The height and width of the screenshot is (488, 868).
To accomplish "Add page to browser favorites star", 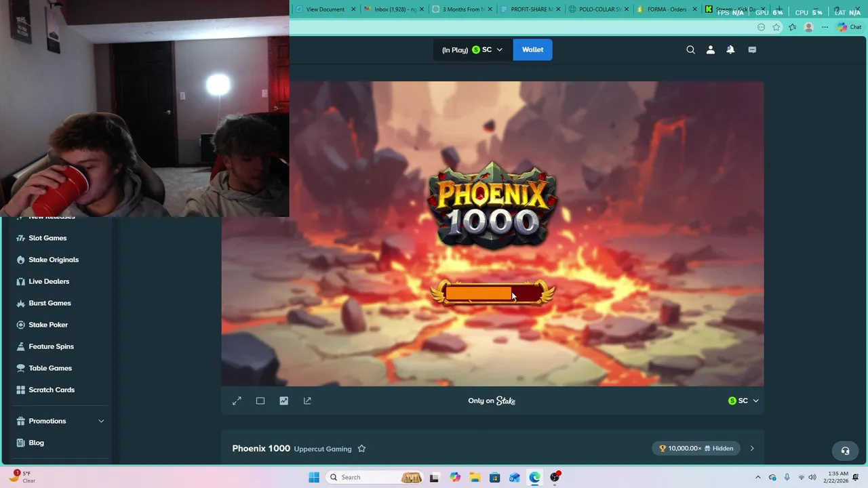I will 776,27.
